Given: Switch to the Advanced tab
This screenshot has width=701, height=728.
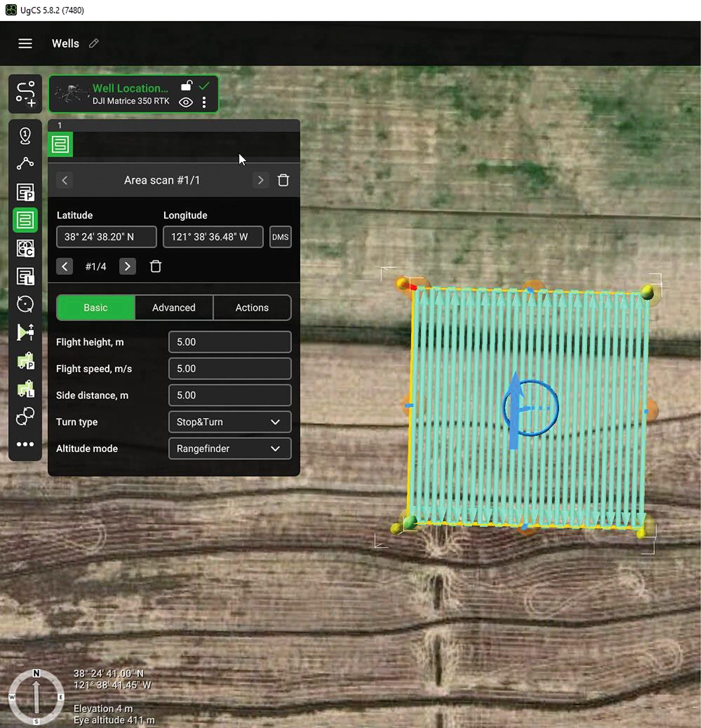Looking at the screenshot, I should 173,308.
